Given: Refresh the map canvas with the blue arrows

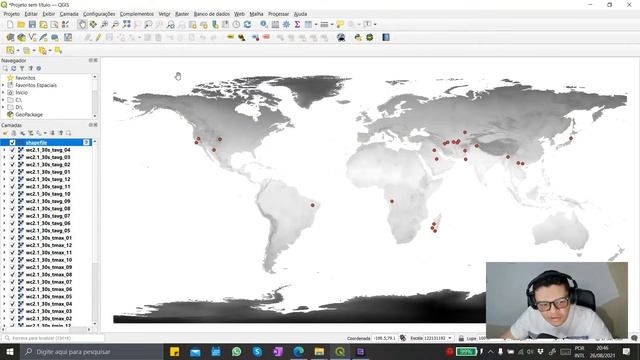Looking at the screenshot, I should (247, 24).
